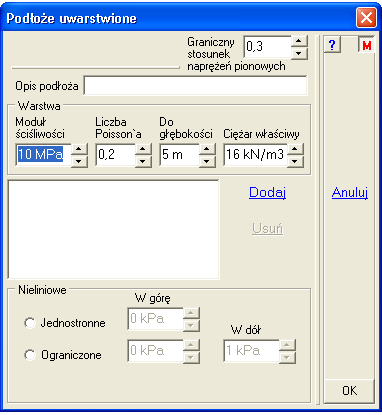The width and height of the screenshot is (382, 415).
Task: Decrease Do głębokości with down arrow
Action: pyautogui.click(x=207, y=161)
